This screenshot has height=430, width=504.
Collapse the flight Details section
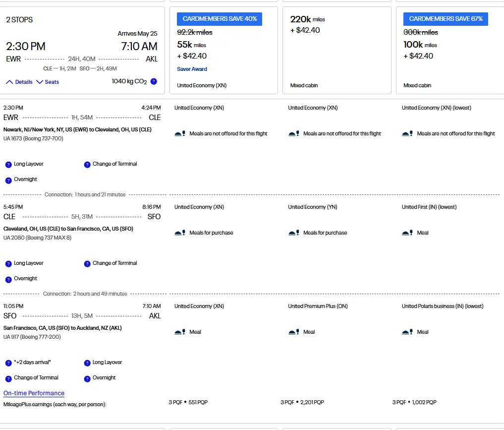point(19,82)
